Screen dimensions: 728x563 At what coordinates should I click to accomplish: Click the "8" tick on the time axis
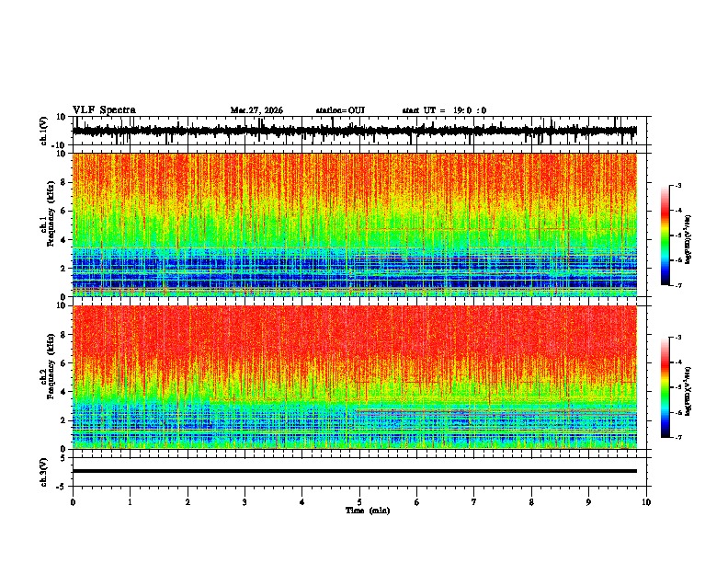coord(531,502)
